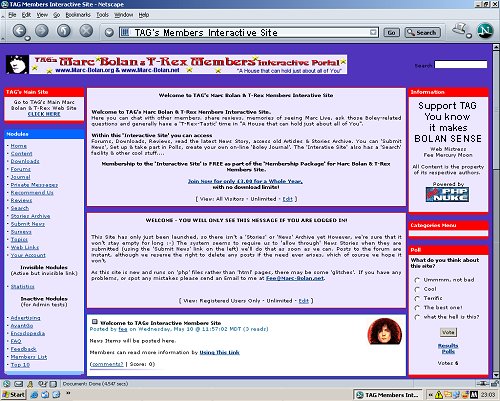Click the vertical scrollbar down arrow
The width and height of the screenshot is (500, 401).
click(x=496, y=375)
